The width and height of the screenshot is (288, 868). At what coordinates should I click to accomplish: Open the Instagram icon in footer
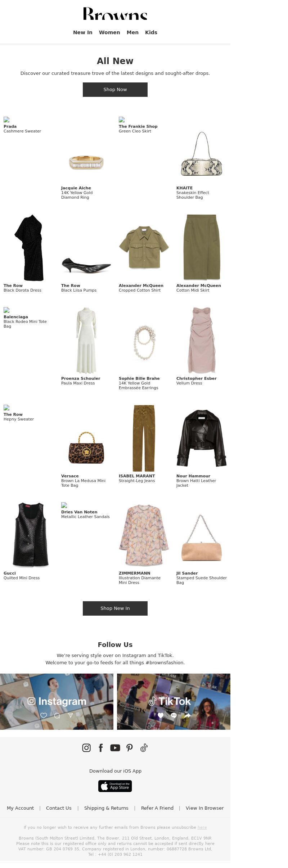(86, 748)
